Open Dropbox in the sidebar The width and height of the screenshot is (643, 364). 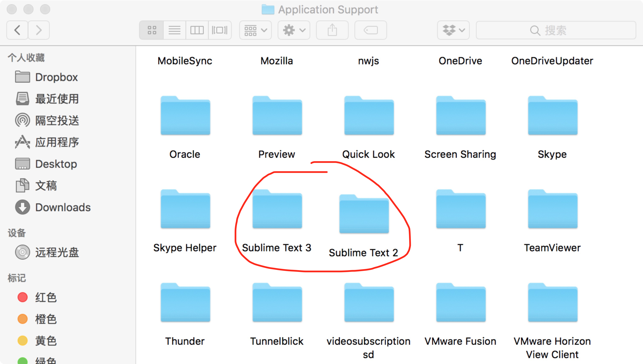[x=67, y=77]
